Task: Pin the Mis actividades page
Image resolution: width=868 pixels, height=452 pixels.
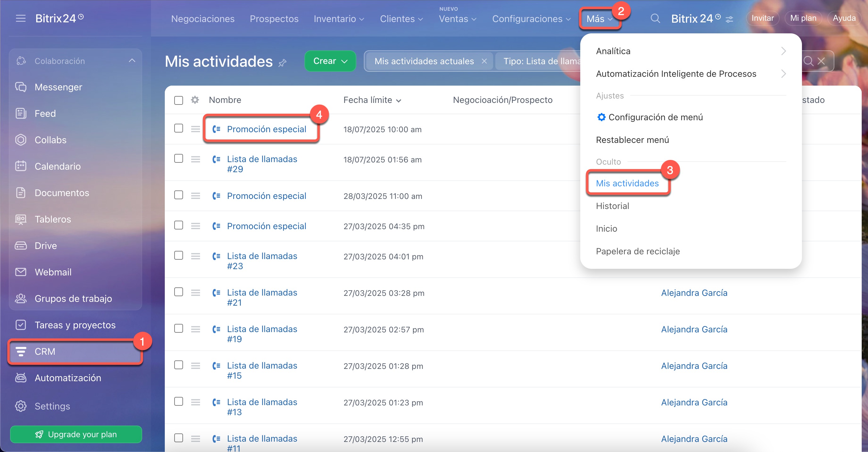Action: point(282,62)
